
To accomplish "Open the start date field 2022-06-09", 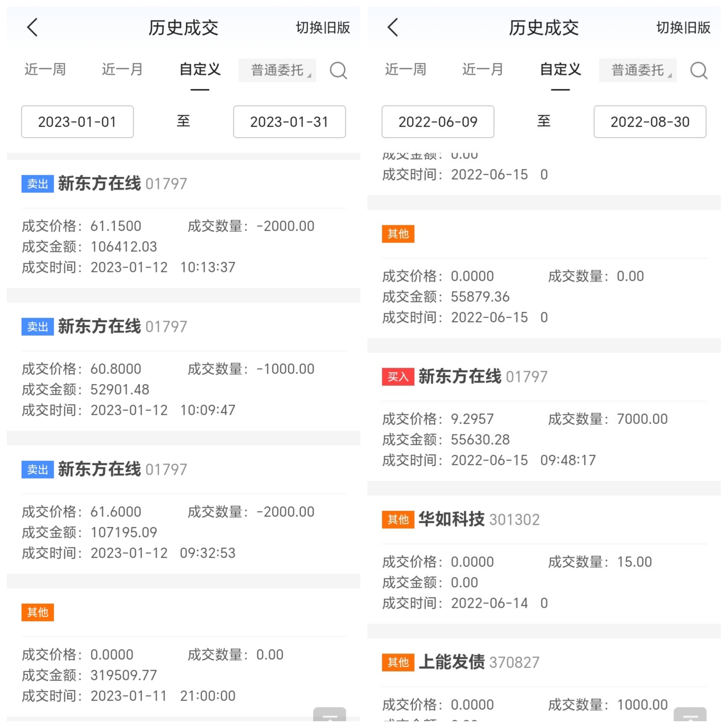I will click(438, 122).
